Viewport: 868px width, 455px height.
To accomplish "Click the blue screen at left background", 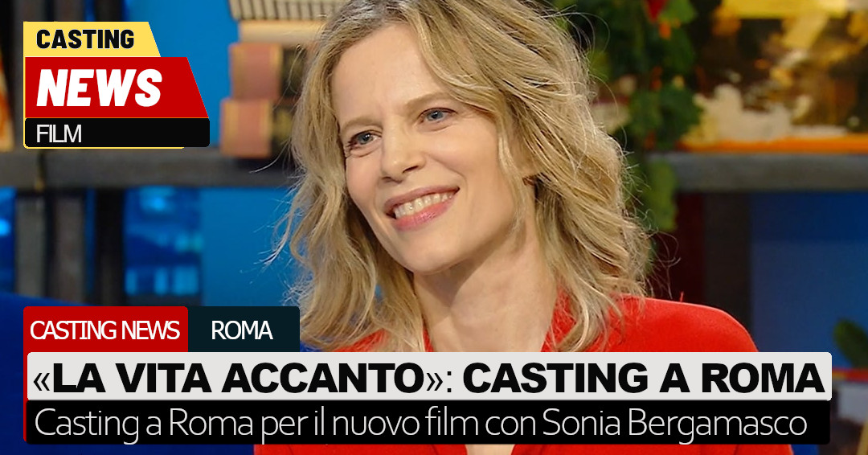I will click(161, 244).
